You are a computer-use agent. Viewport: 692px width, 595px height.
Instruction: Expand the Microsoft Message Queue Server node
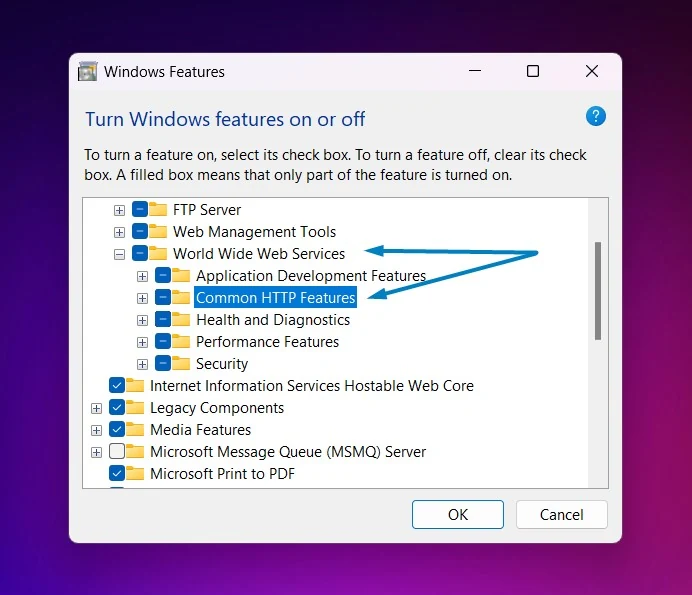pos(96,452)
